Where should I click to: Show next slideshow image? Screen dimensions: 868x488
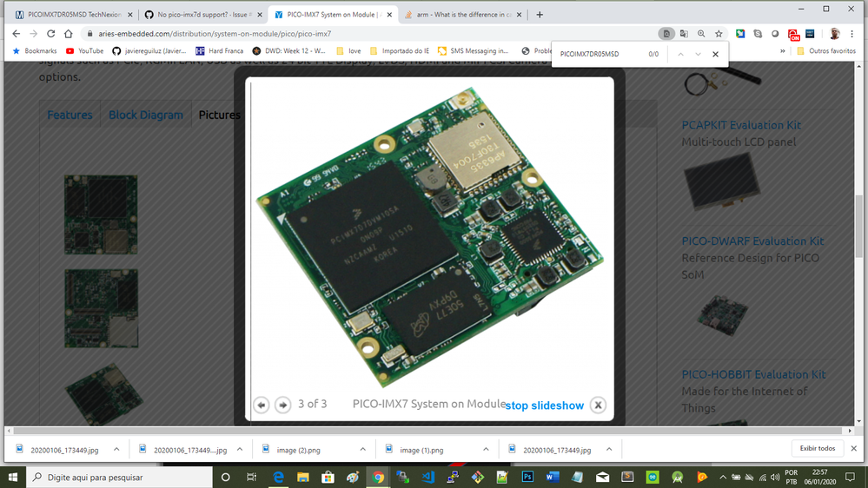click(x=283, y=405)
